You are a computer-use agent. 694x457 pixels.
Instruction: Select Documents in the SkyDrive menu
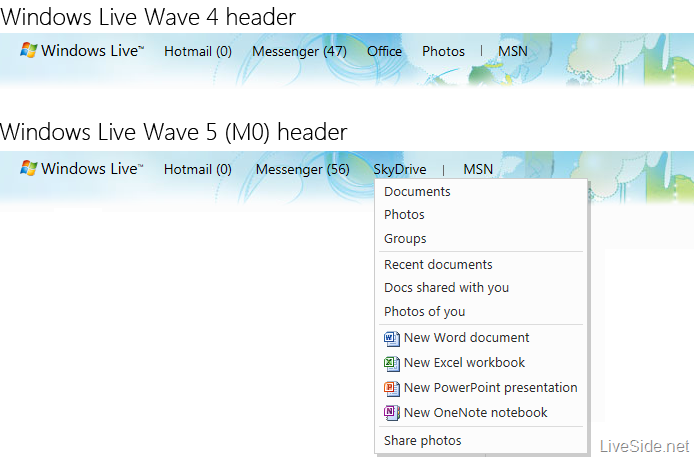tap(417, 192)
